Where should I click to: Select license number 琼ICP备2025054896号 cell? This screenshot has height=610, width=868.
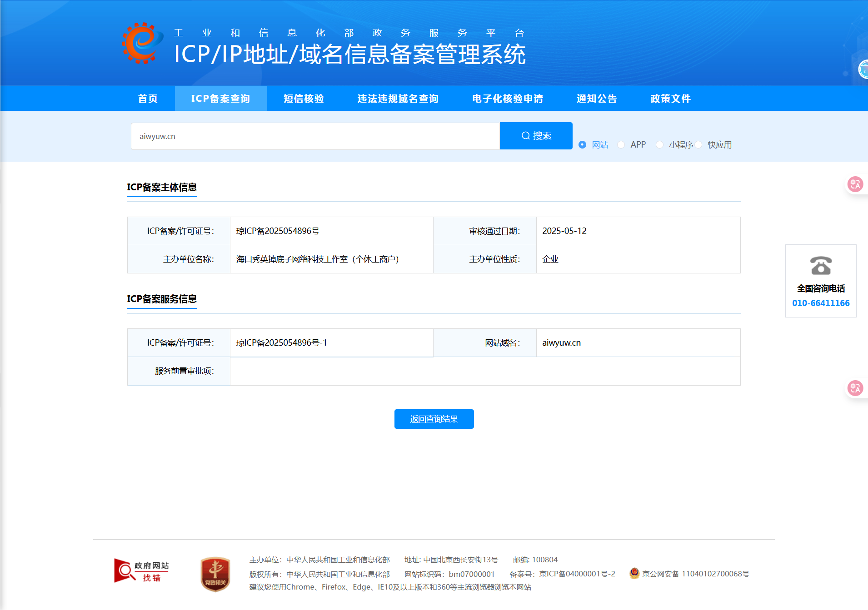pyautogui.click(x=332, y=231)
